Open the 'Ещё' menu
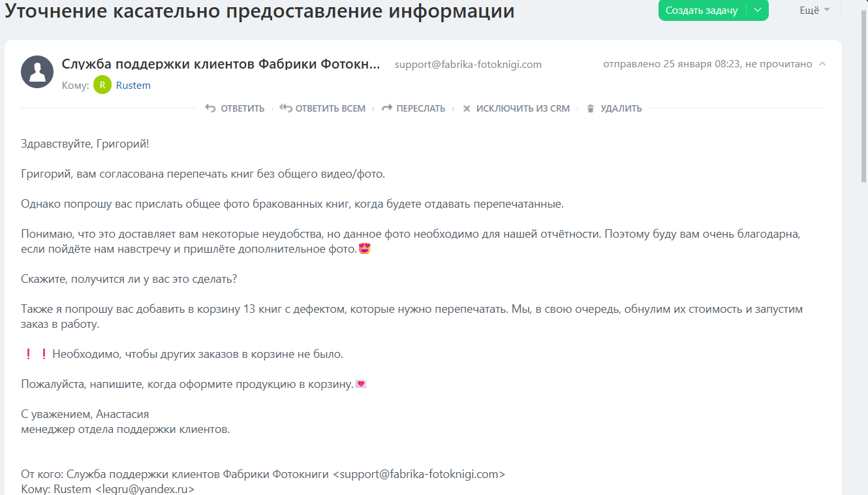Screen dimensions: 868x495 click(814, 10)
